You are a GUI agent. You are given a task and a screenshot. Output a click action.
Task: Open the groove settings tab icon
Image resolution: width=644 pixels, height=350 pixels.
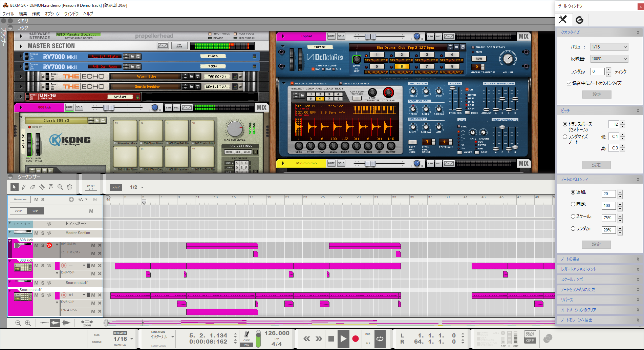click(580, 20)
